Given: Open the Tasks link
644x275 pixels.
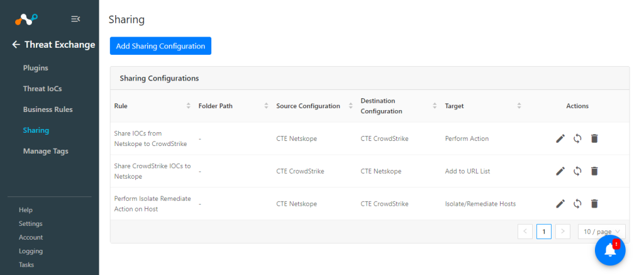Looking at the screenshot, I should (26, 265).
